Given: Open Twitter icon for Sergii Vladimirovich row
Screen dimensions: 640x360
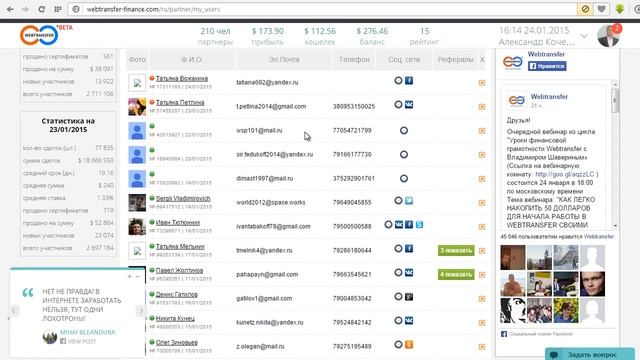Looking at the screenshot, I should pyautogui.click(x=409, y=200).
